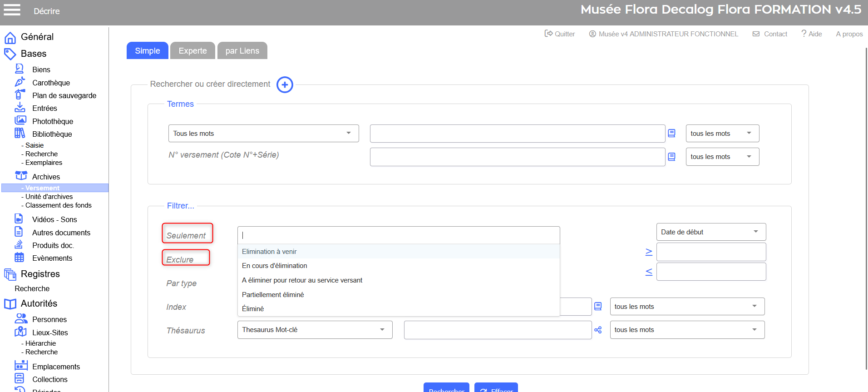Click the N° versement input field
Screen dimensions: 868x392
517,157
